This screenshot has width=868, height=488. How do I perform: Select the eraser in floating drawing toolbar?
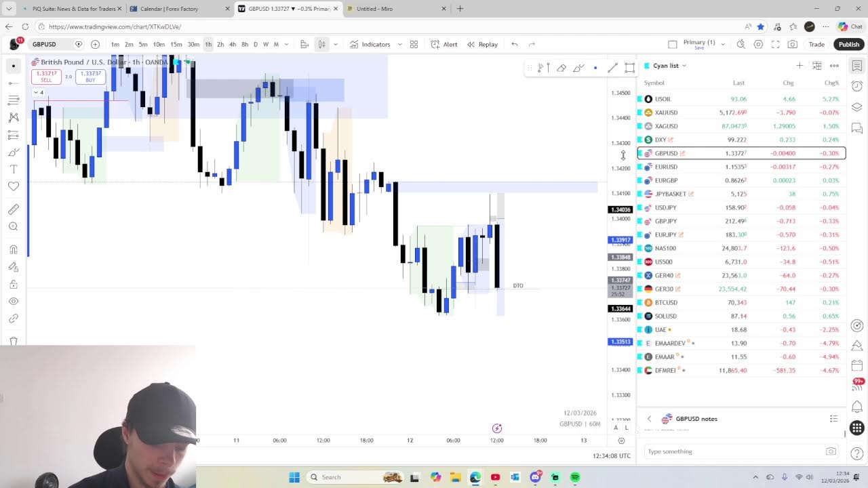pos(561,68)
